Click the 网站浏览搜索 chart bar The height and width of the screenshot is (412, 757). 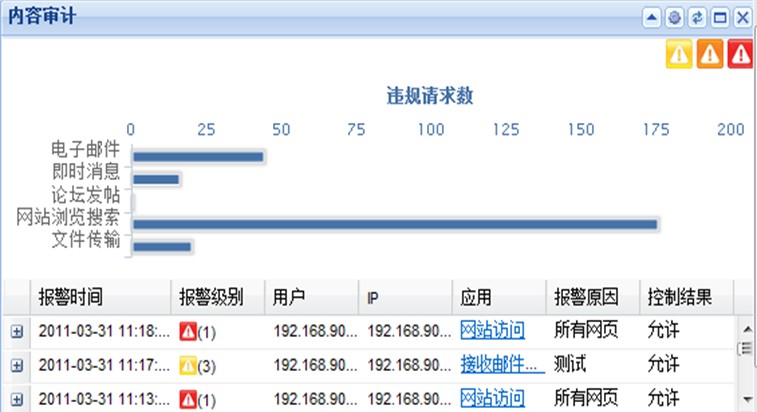(395, 225)
